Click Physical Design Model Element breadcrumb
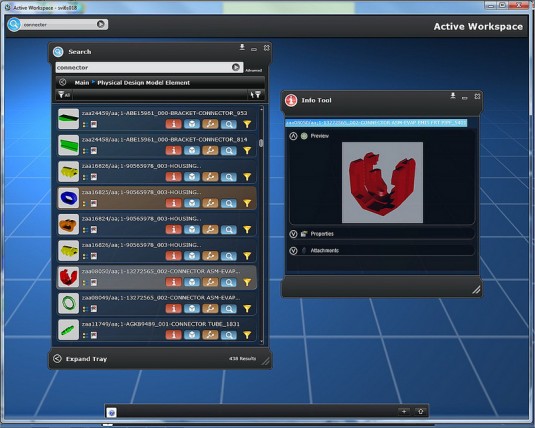Image resolution: width=535 pixels, height=428 pixels. click(143, 83)
